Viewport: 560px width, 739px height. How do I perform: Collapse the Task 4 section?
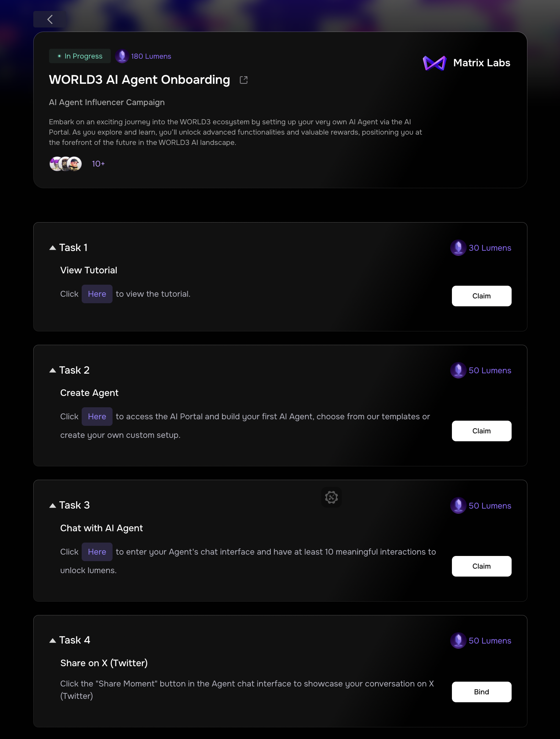52,640
